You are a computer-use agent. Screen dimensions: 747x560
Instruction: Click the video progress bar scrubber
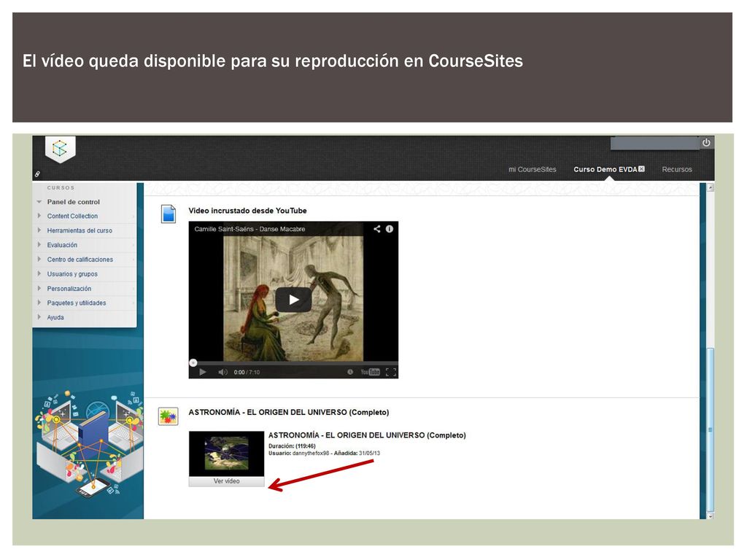point(193,363)
